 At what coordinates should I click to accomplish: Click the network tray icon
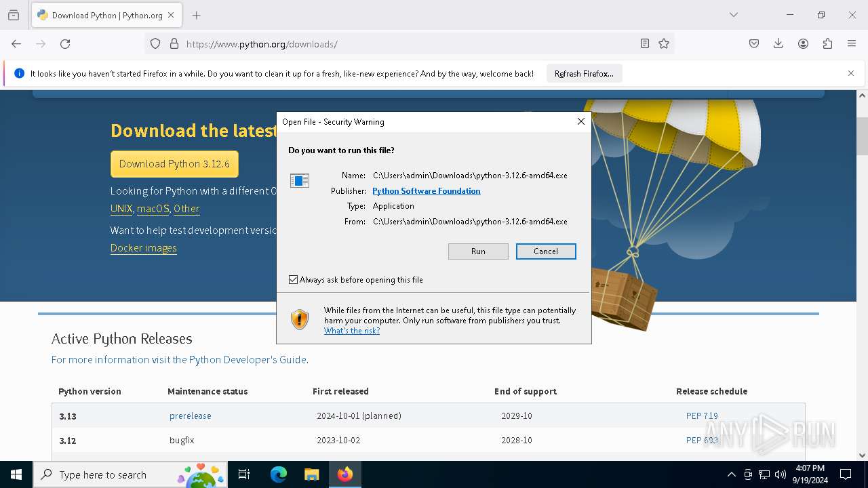[x=764, y=474]
